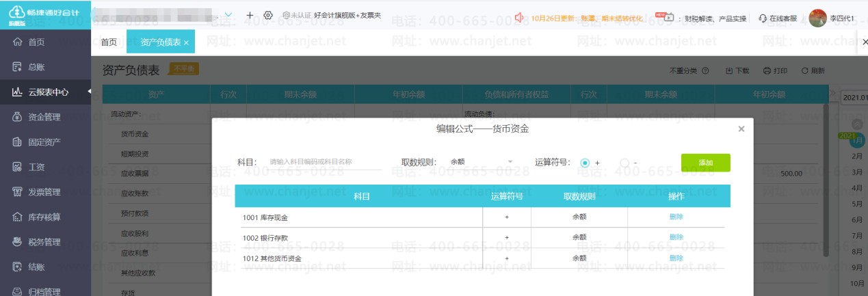
Task: Close the 编辑公式 dialog
Action: (741, 129)
